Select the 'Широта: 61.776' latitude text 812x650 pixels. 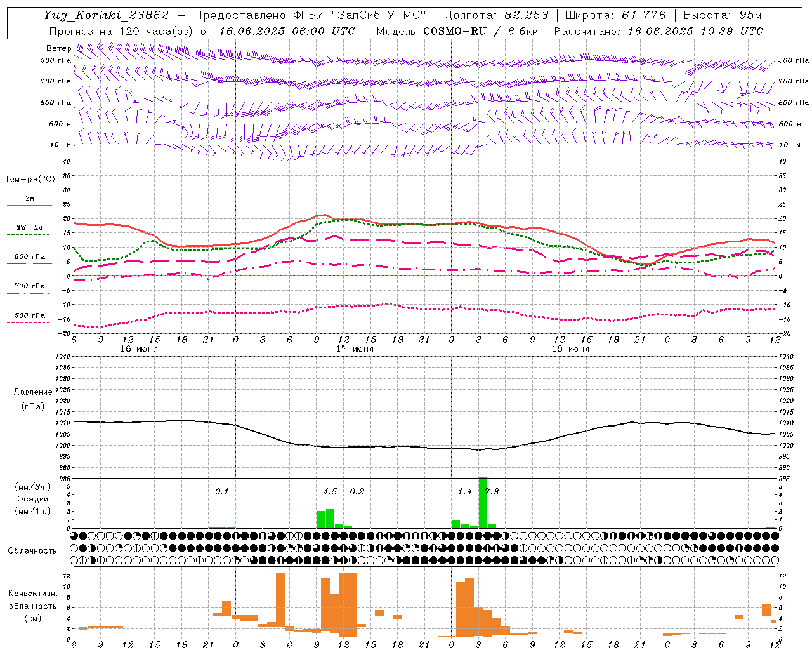point(615,15)
